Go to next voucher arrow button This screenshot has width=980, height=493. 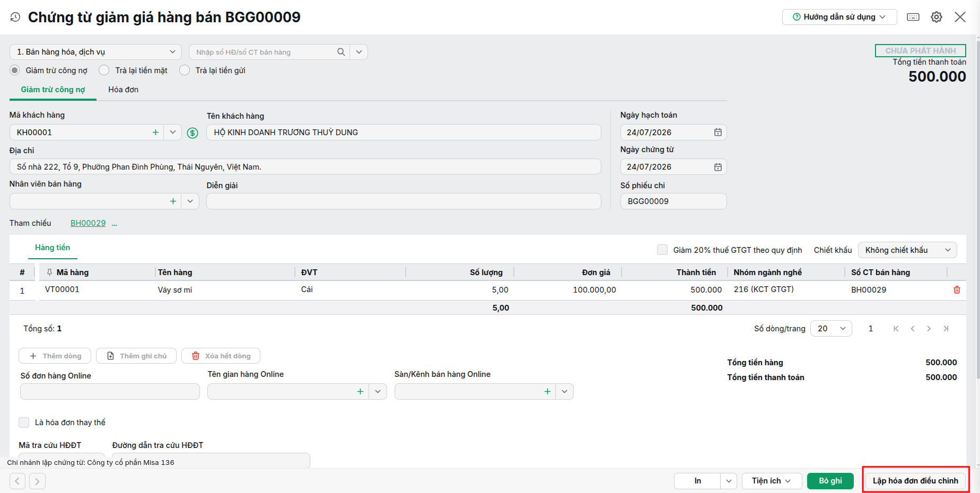(x=37, y=481)
